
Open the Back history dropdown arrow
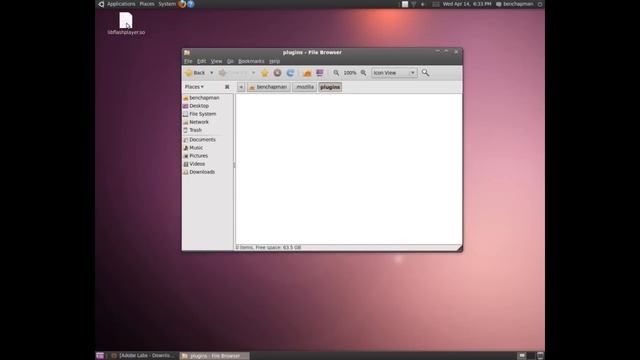click(x=211, y=73)
